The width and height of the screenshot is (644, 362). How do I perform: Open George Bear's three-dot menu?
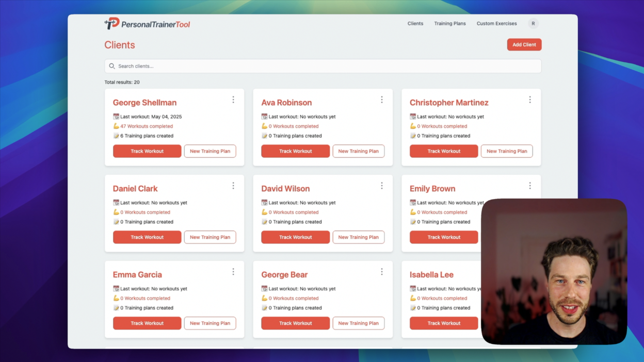click(x=382, y=272)
